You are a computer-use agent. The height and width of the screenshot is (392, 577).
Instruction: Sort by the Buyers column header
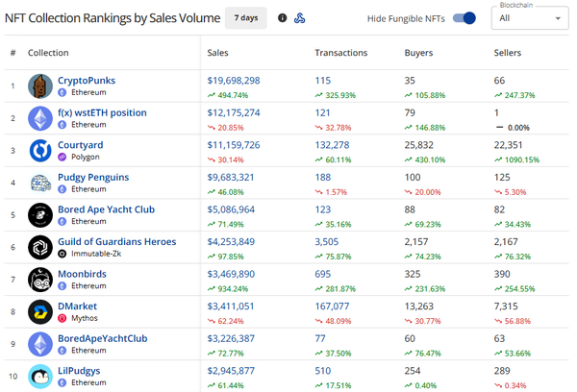pos(418,53)
